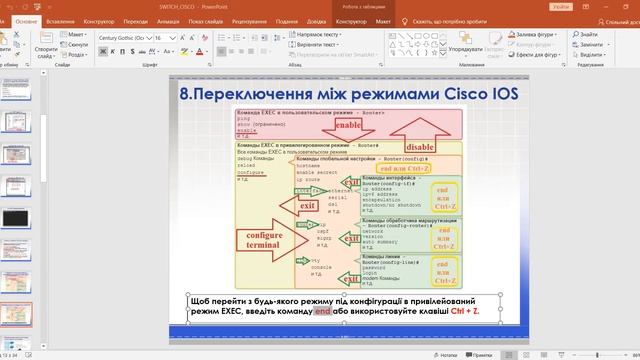The image size is (640, 360).
Task: Open Заливка фігури shape fill dropdown
Action: coord(534,34)
